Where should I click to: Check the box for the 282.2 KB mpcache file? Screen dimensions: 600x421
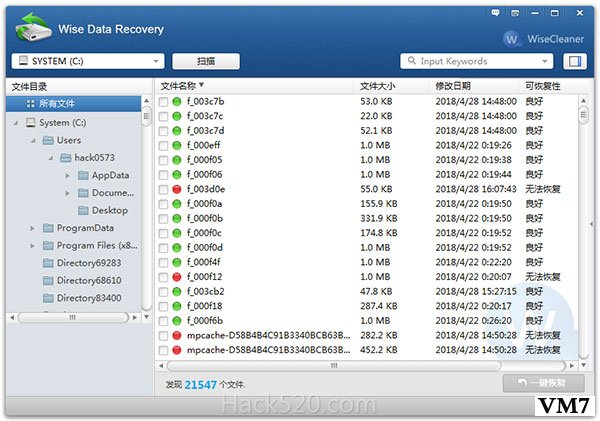(163, 336)
